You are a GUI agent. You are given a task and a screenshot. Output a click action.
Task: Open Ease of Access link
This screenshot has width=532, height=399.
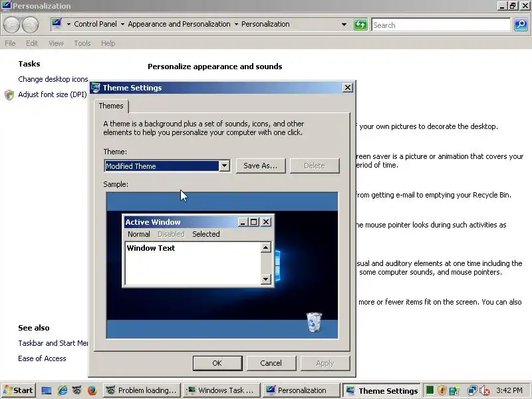coord(42,358)
